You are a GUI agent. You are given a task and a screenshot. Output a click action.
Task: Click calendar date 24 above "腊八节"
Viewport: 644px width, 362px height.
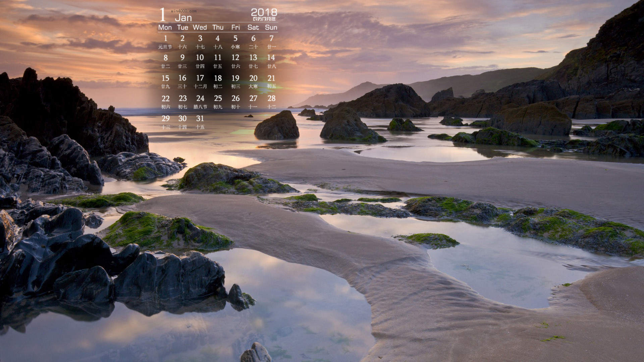coord(200,99)
